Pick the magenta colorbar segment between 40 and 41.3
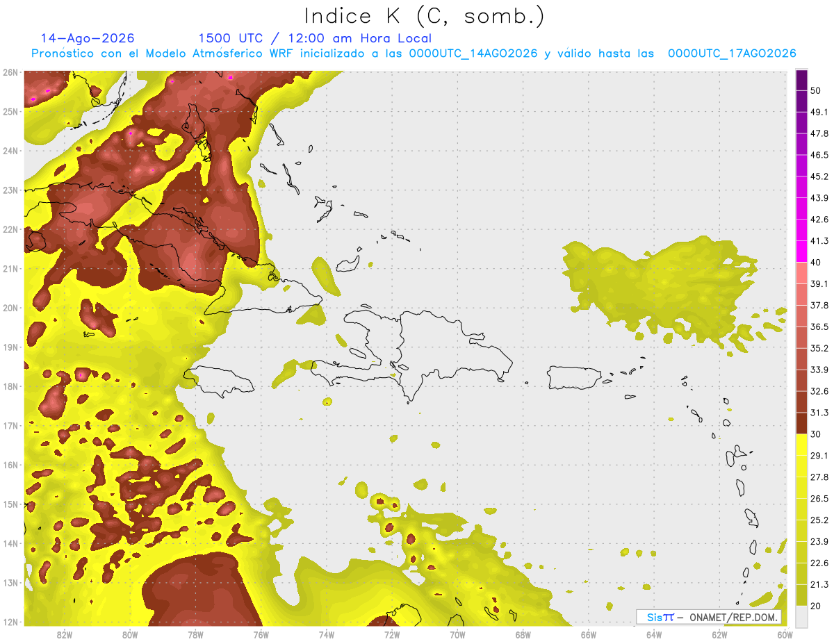This screenshot has width=834, height=644. 801,251
